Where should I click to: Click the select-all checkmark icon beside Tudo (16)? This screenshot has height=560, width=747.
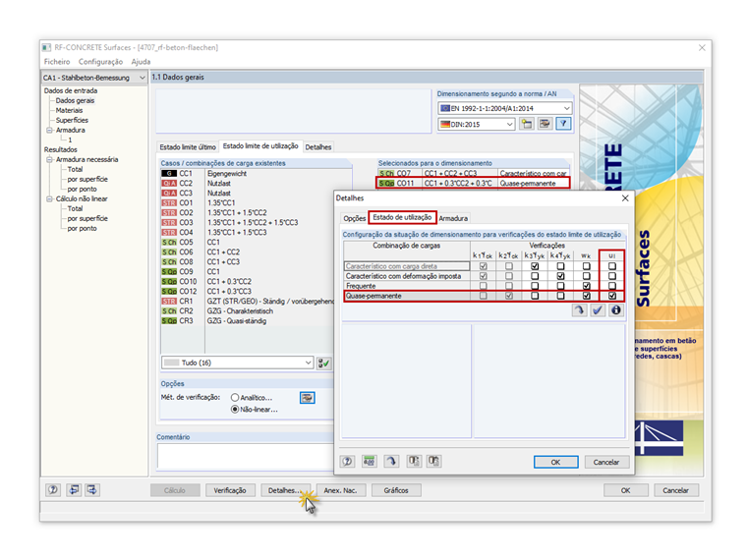coord(324,363)
